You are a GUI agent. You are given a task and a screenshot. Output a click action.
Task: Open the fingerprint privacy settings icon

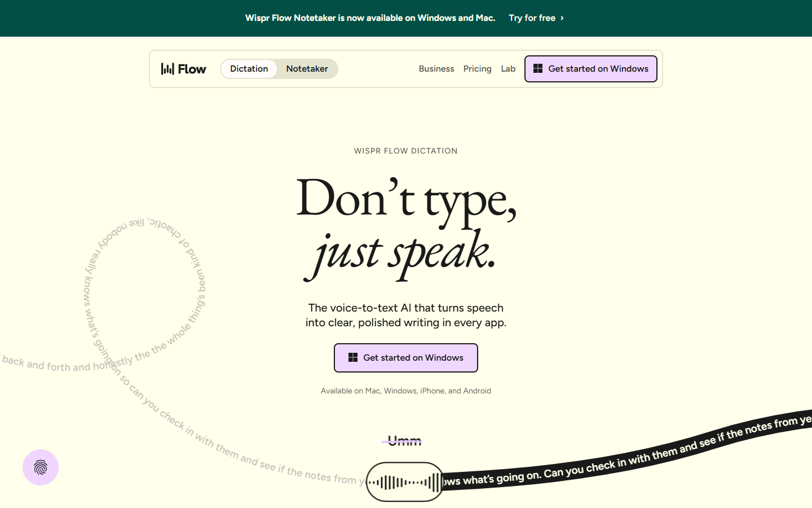(41, 467)
